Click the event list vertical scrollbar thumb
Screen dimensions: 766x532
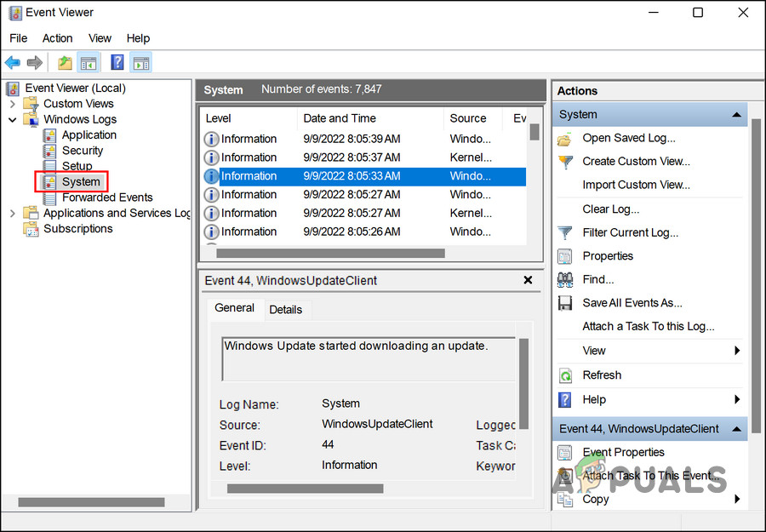tap(534, 132)
